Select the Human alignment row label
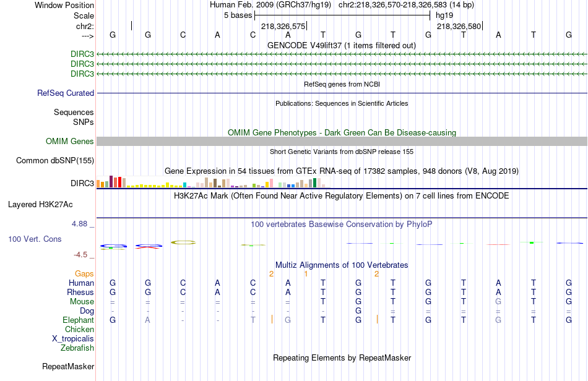 click(x=81, y=283)
